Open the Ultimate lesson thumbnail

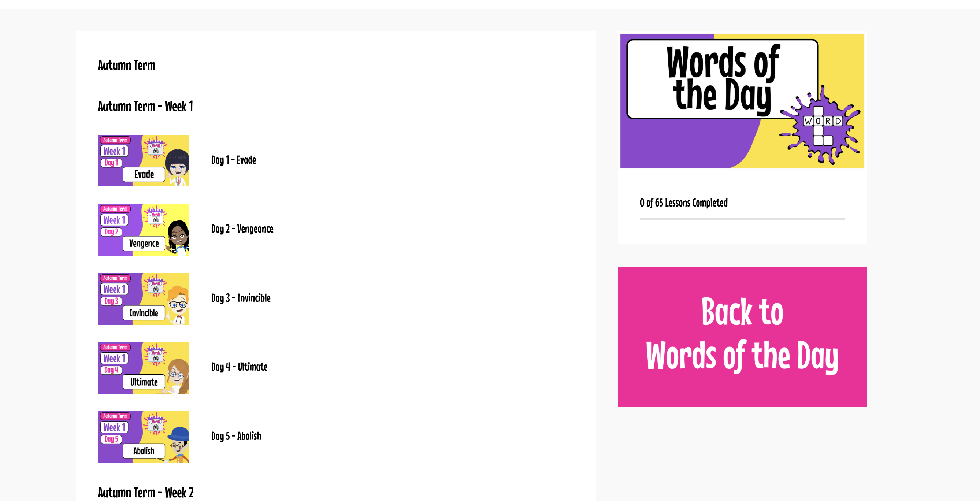click(x=143, y=368)
